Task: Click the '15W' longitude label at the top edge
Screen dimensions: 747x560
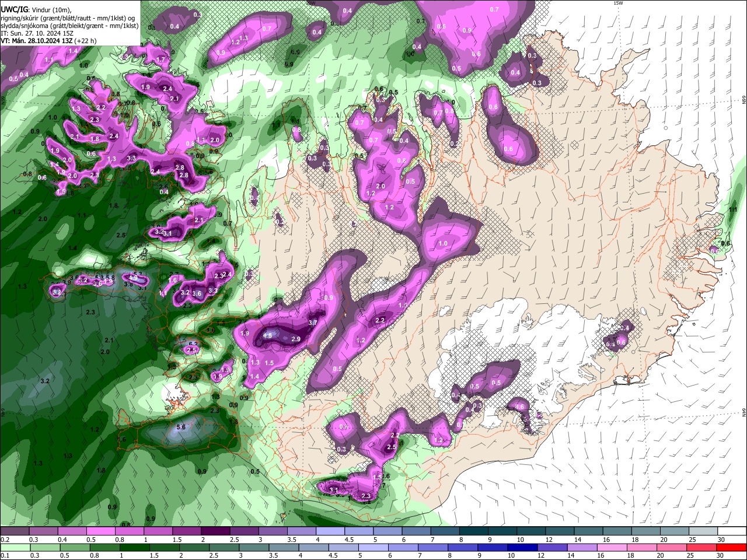Action: click(x=618, y=3)
